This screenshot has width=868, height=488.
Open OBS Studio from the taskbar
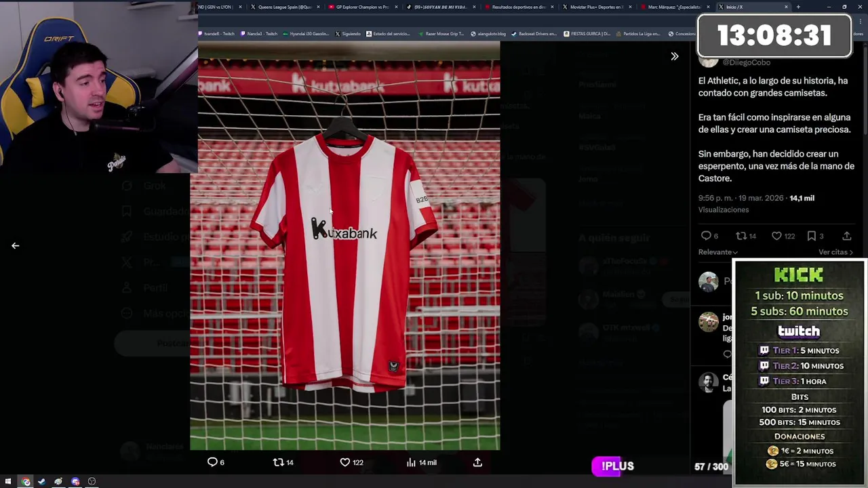point(92,481)
